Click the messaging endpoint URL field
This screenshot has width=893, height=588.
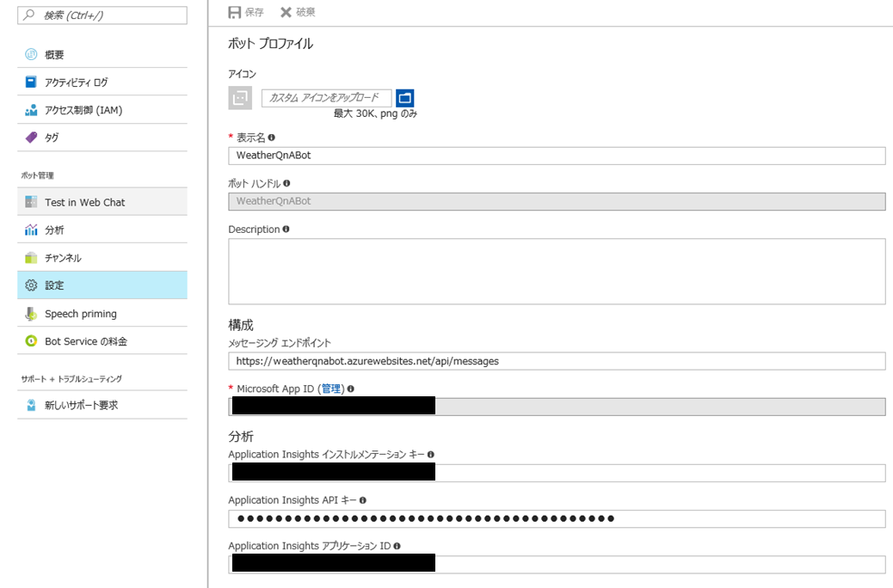pyautogui.click(x=557, y=361)
